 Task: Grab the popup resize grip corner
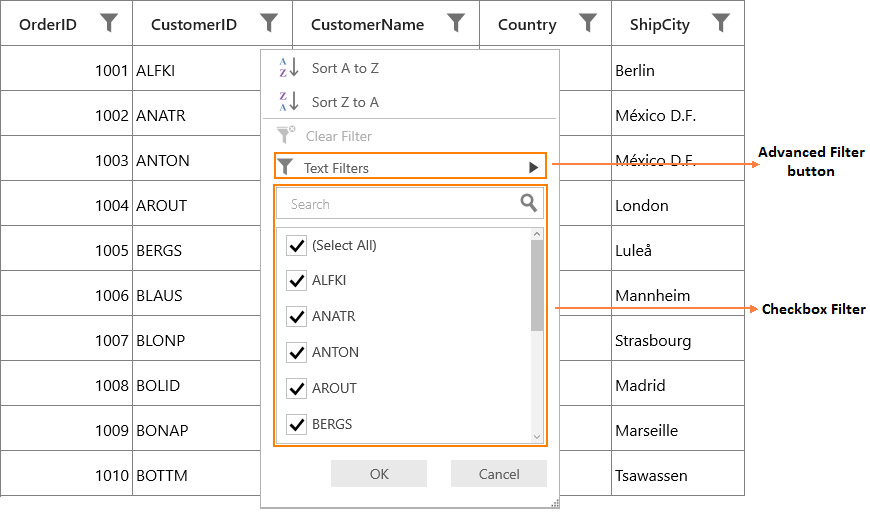click(x=554, y=503)
